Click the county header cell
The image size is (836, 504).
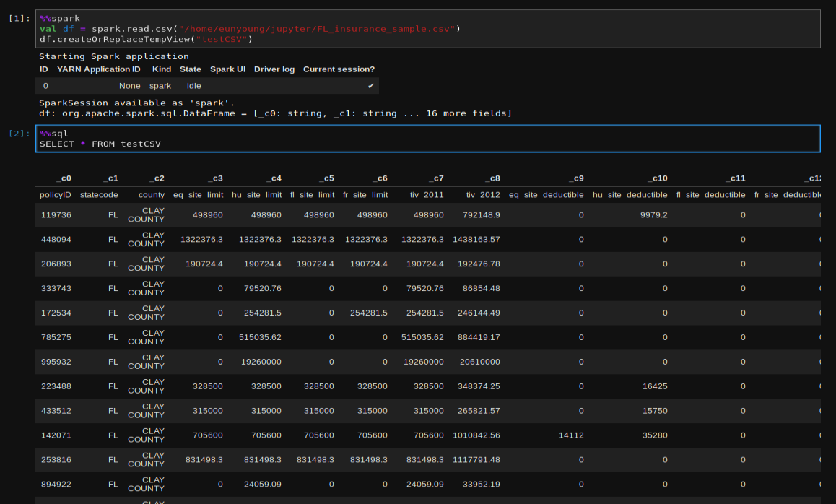(x=152, y=195)
